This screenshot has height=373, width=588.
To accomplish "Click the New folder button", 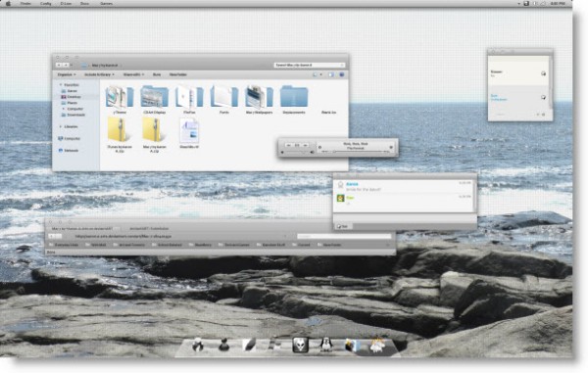I will [177, 74].
